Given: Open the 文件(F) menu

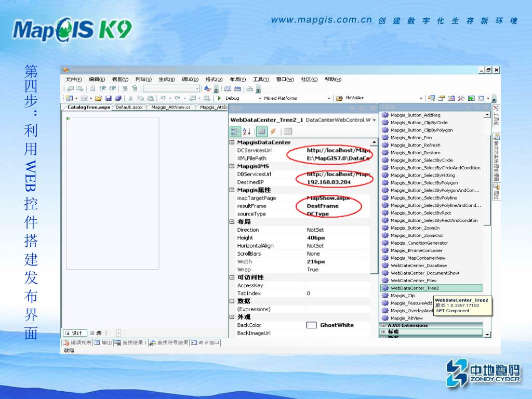Looking at the screenshot, I should [74, 79].
